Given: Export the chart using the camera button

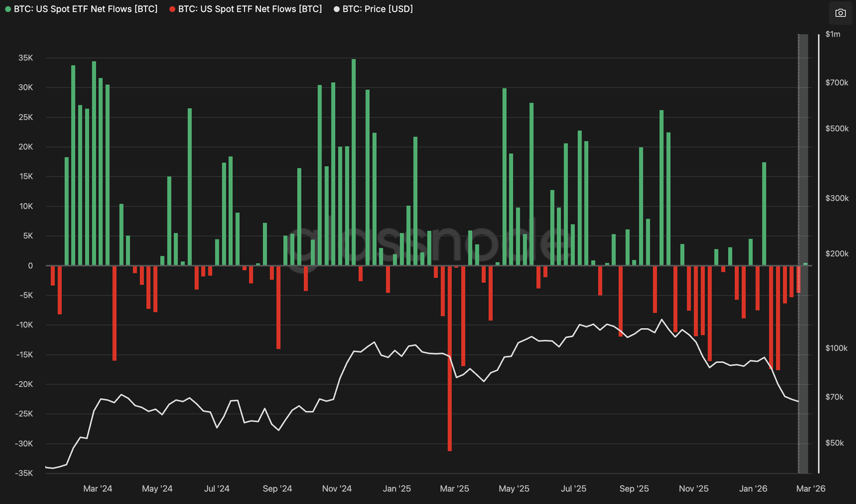Looking at the screenshot, I should (x=840, y=12).
